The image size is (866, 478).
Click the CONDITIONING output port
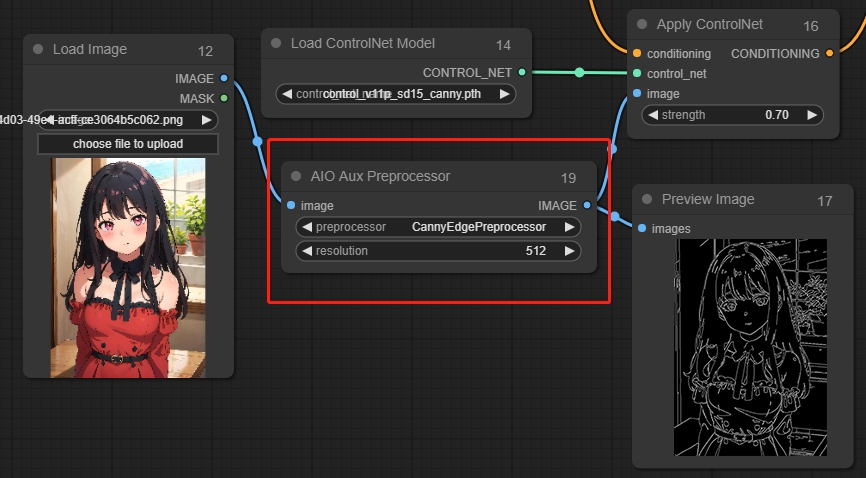(x=829, y=53)
